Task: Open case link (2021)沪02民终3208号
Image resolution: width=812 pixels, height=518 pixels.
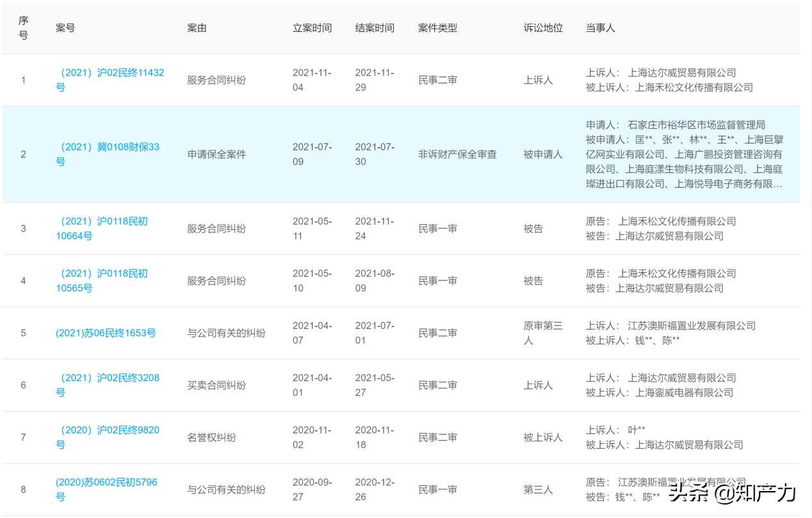Action: [108, 385]
